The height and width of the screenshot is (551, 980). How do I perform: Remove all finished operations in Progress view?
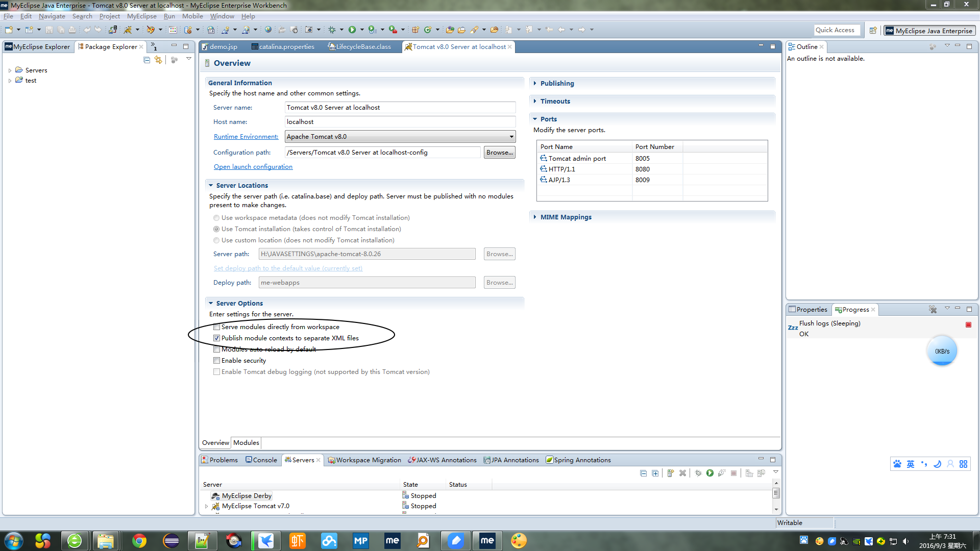(x=933, y=309)
